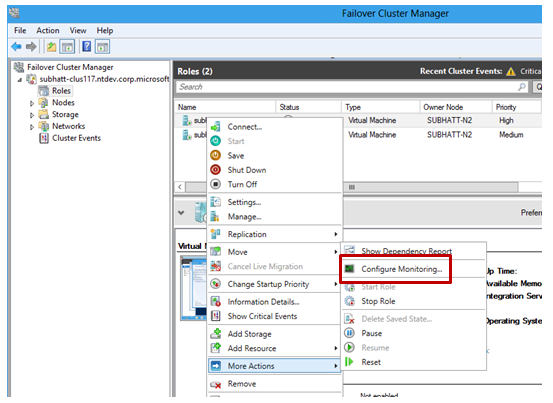Screen dimensions: 553x403
Task: Sort by the Status column header
Action: (x=308, y=107)
